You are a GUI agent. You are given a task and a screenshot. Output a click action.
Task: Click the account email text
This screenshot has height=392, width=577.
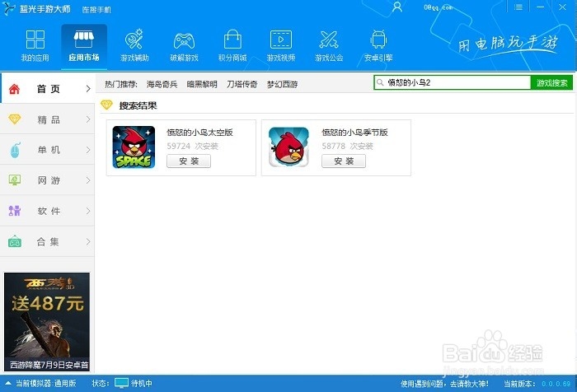(x=438, y=7)
